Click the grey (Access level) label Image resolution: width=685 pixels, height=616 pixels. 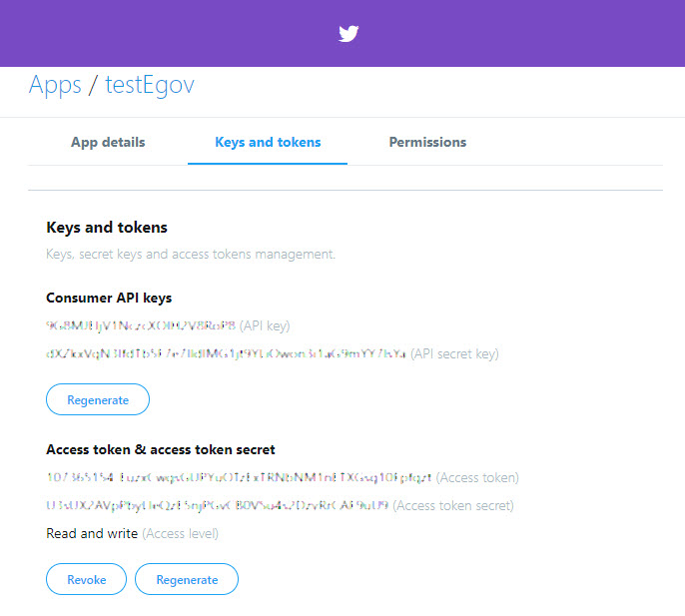point(181,533)
